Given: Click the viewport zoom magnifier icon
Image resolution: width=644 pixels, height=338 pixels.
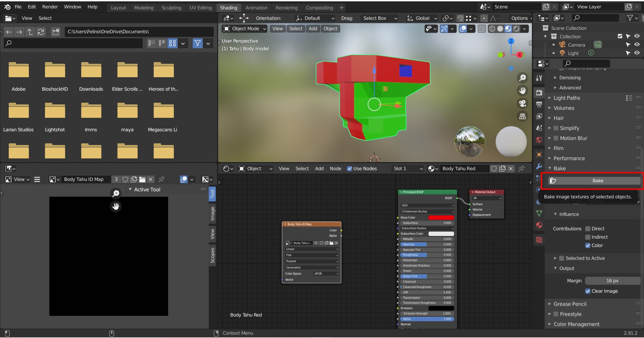Looking at the screenshot, I should pos(523,78).
